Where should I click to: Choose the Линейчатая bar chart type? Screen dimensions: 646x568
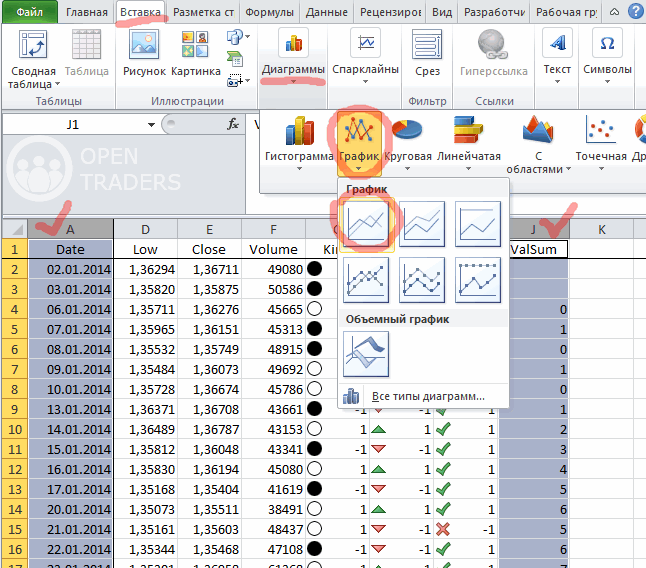(468, 143)
